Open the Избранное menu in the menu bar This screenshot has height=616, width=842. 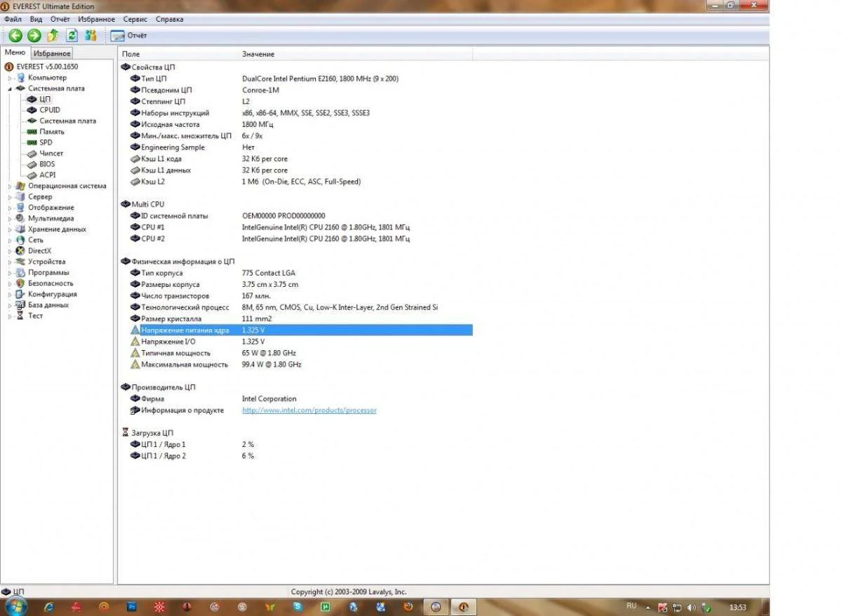(97, 19)
